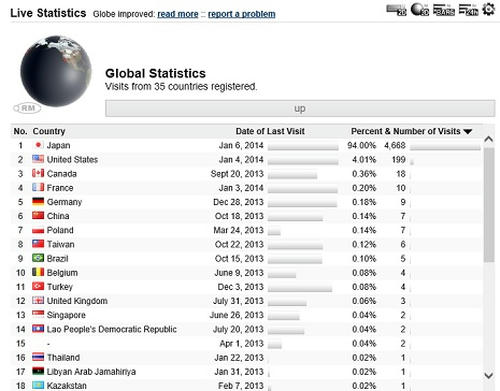The height and width of the screenshot is (391, 500).
Task: Sort by the No. column header
Action: point(20,131)
